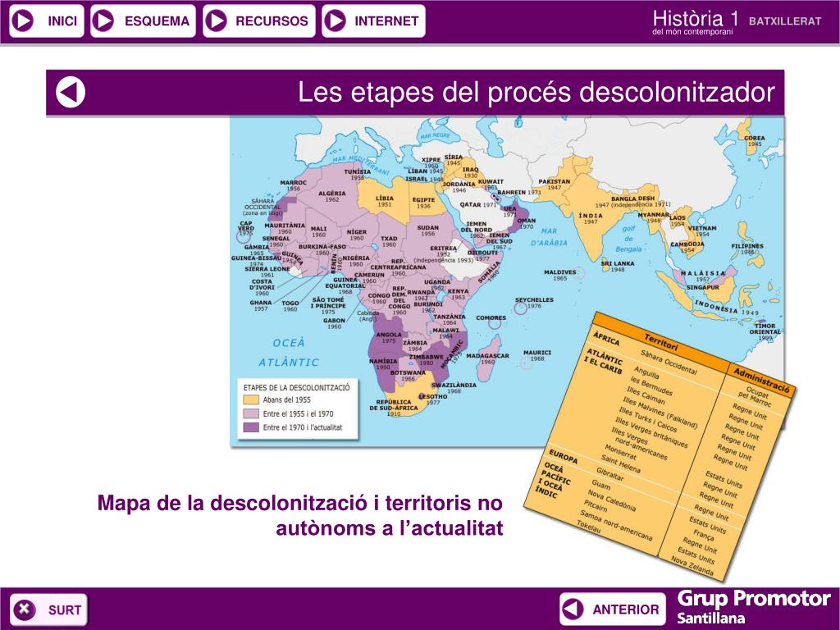The height and width of the screenshot is (630, 840).
Task: Click the 'Grup Promotor Santillana' logo
Action: (x=754, y=606)
